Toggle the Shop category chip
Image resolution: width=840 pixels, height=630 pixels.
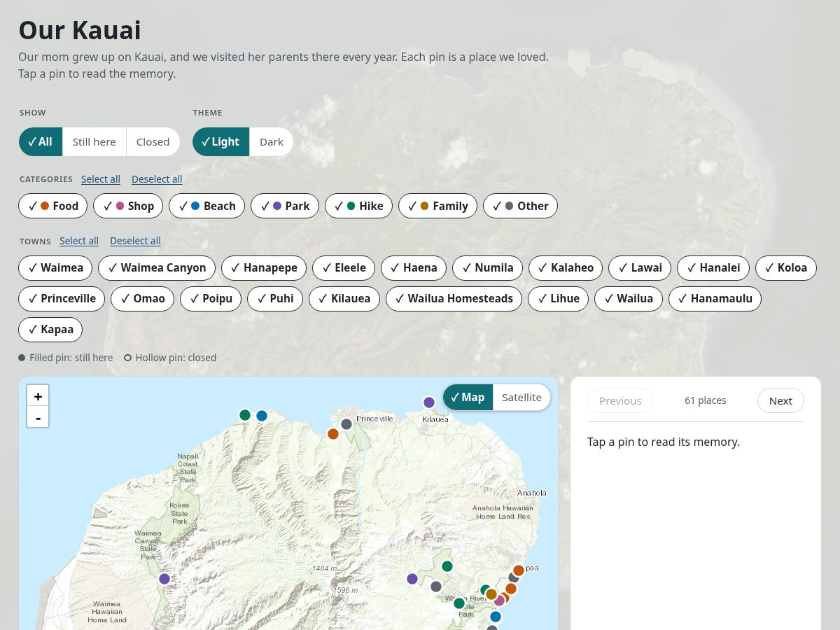coord(128,206)
